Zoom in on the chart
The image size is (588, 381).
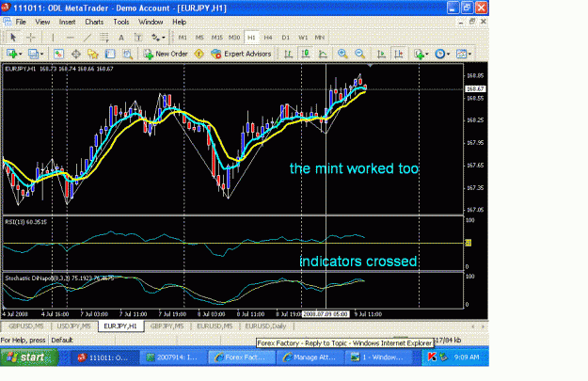coord(342,54)
